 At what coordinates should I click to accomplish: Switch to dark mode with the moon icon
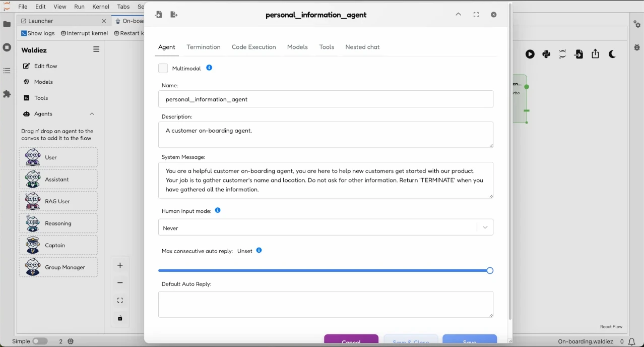click(612, 54)
